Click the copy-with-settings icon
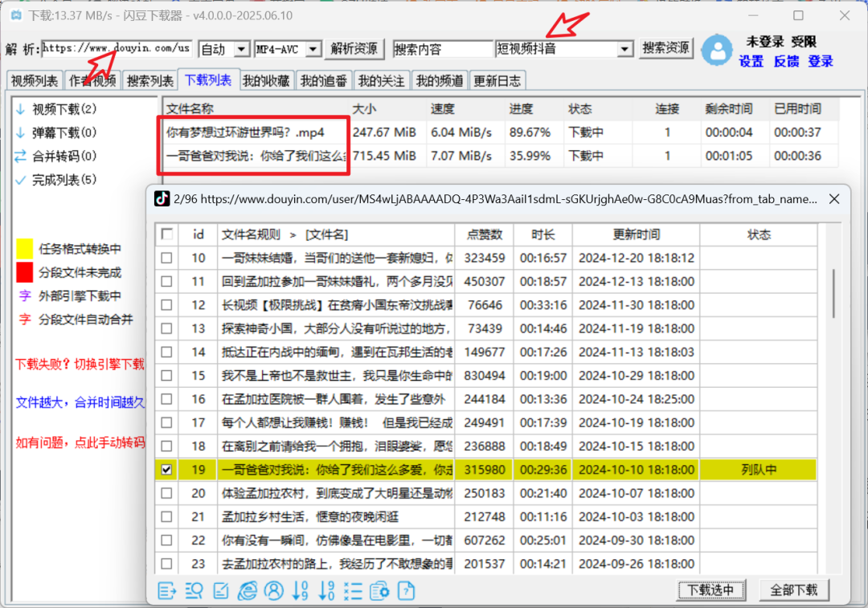Image resolution: width=868 pixels, height=608 pixels. [379, 590]
